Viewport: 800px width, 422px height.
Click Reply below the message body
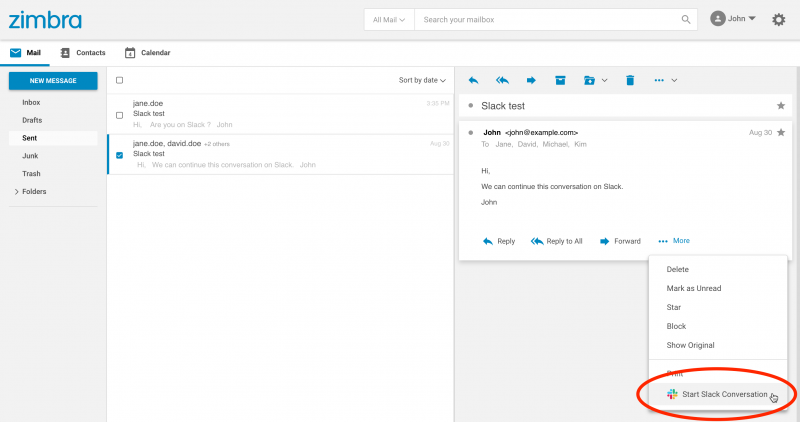(499, 241)
